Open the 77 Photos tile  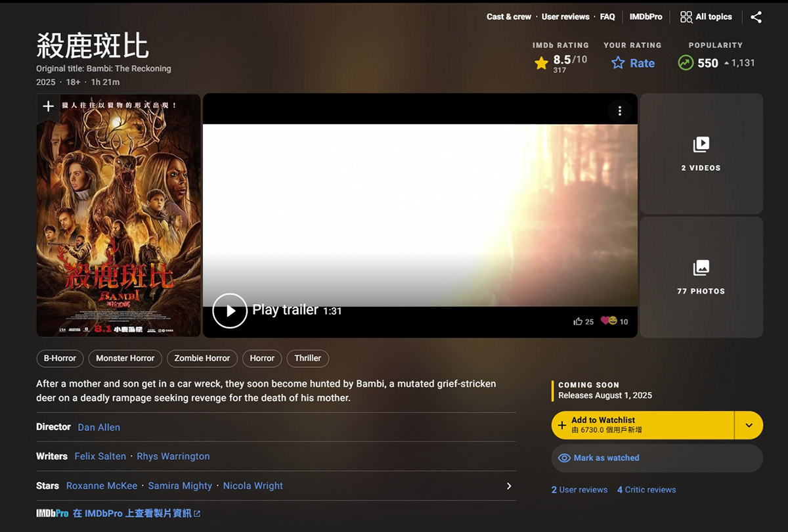point(701,277)
